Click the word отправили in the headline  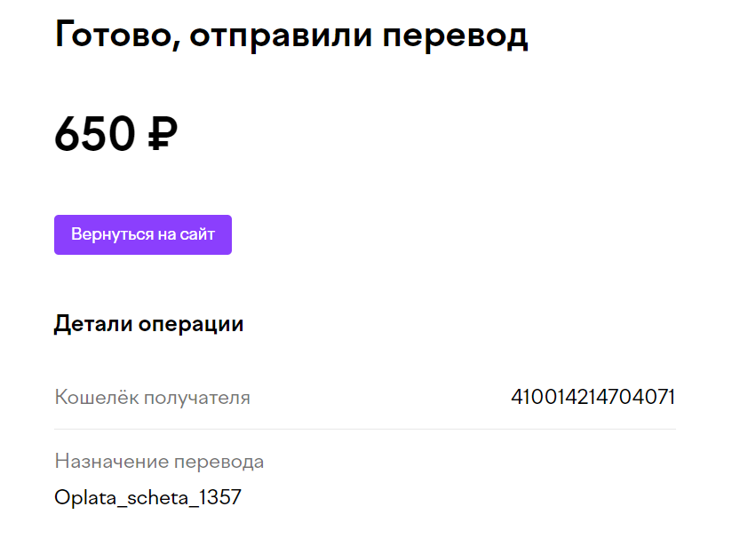[281, 37]
